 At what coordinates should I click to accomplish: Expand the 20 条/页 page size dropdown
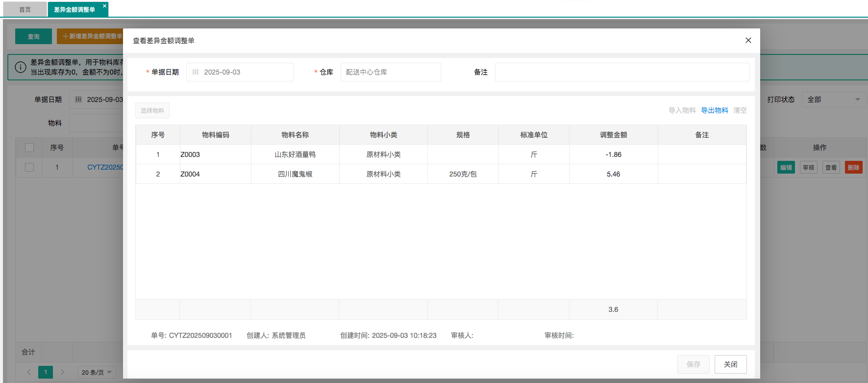pyautogui.click(x=97, y=372)
